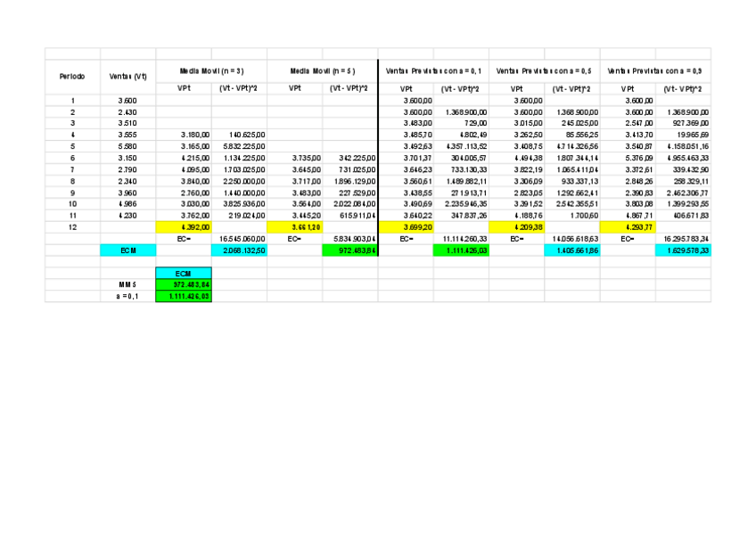Select the cyan ECM label in the Ventas column
Image resolution: width=756 pixels, height=534 pixels.
(127, 251)
